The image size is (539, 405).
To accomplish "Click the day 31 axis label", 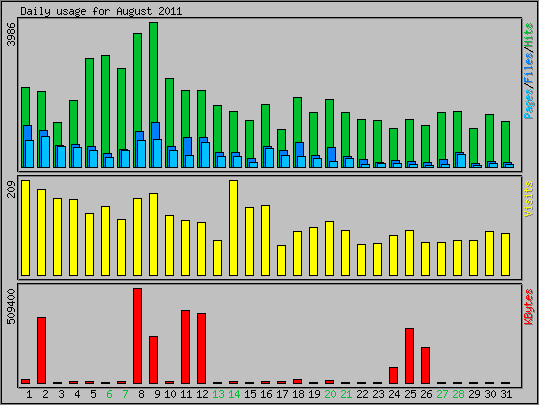I will [x=506, y=394].
